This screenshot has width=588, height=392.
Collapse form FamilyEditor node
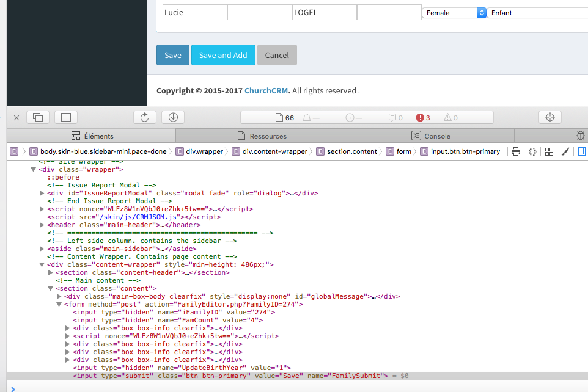59,304
